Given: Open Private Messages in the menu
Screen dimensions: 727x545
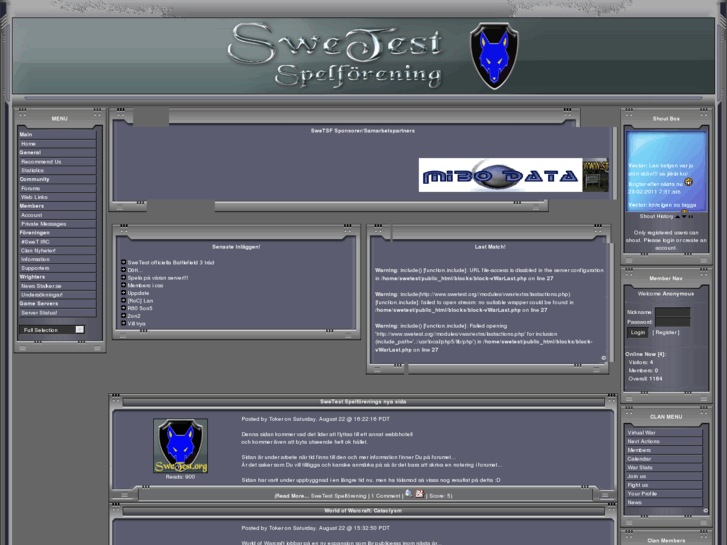Looking at the screenshot, I should point(44,224).
